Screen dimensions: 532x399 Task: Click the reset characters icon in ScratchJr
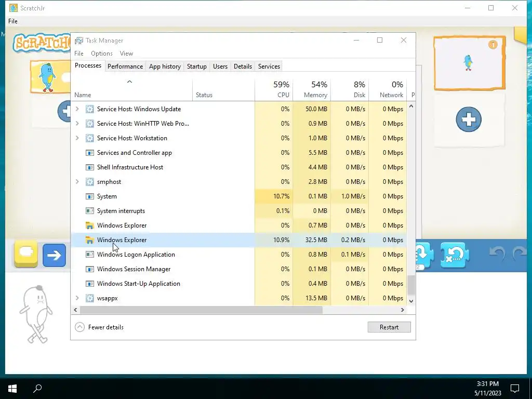[x=455, y=255]
